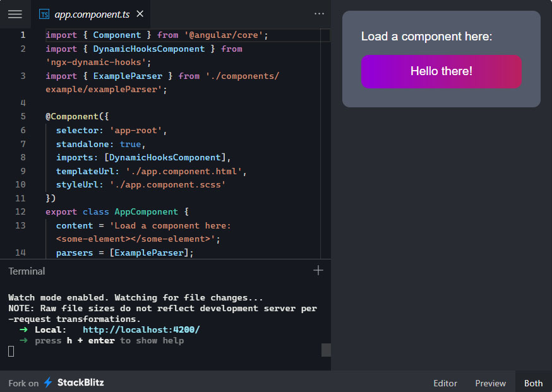Click line number 5 in the gutter
Screen dimensions: 552x392
click(x=23, y=116)
